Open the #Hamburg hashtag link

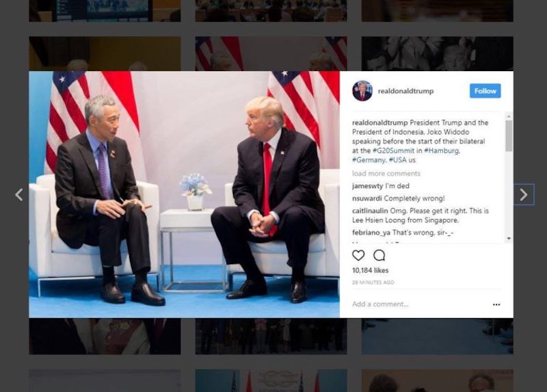(441, 151)
